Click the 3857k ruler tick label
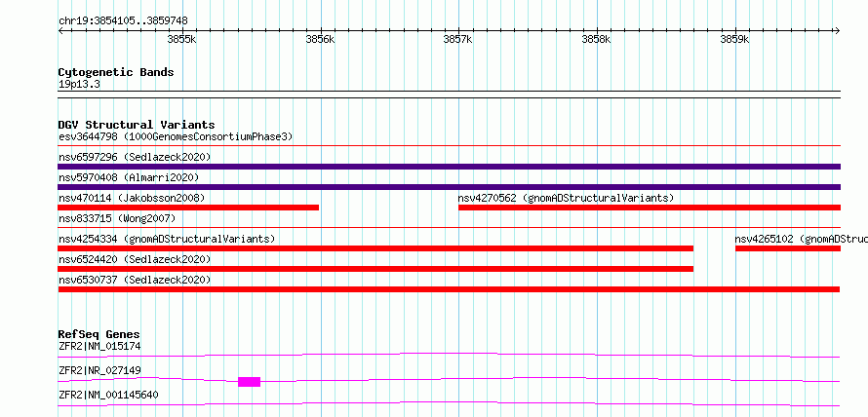Viewport: 868px width, 417px height. coord(457,40)
